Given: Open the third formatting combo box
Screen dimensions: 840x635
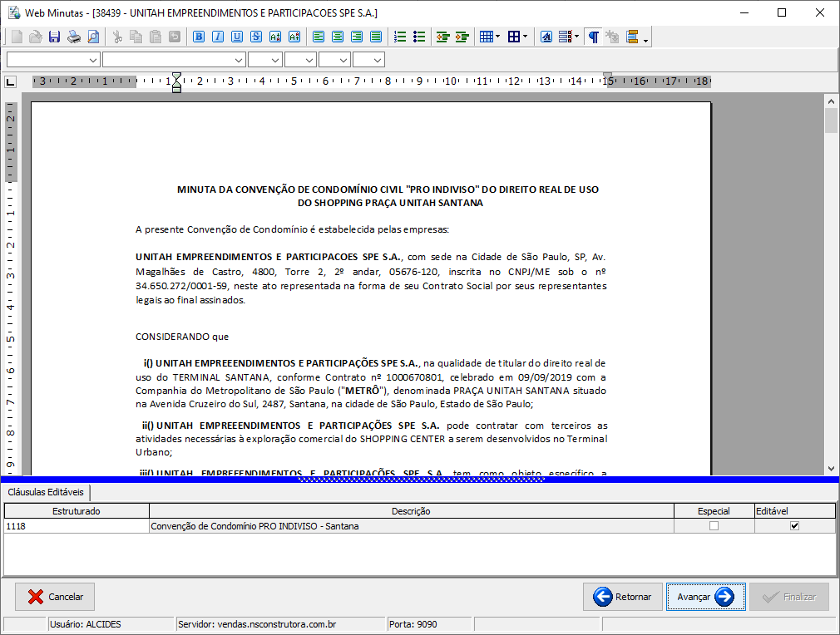Looking at the screenshot, I should click(x=265, y=60).
